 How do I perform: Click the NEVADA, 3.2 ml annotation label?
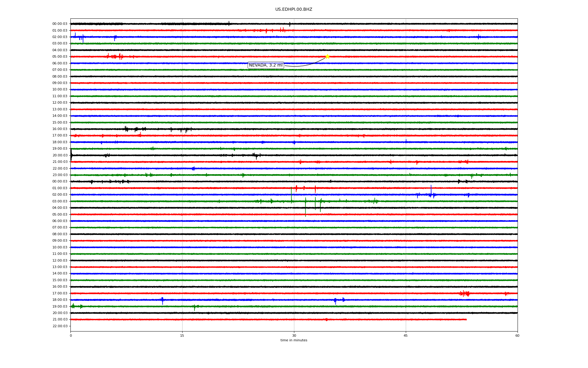click(266, 65)
